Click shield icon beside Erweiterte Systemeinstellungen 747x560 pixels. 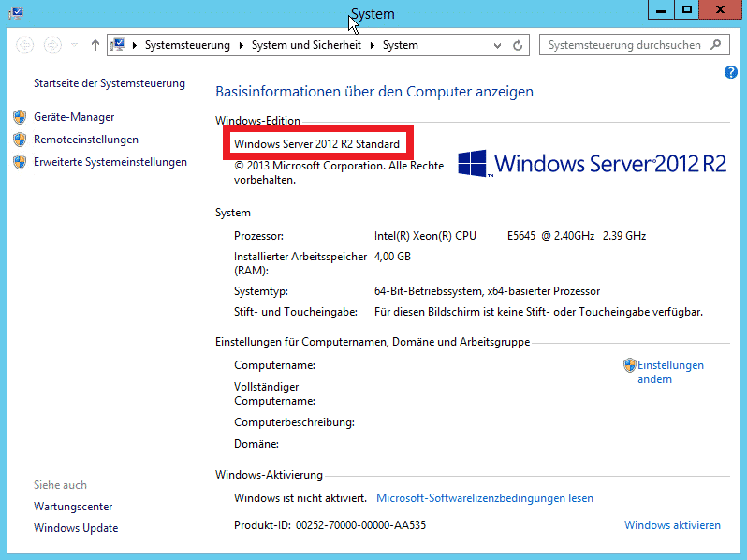(x=20, y=162)
